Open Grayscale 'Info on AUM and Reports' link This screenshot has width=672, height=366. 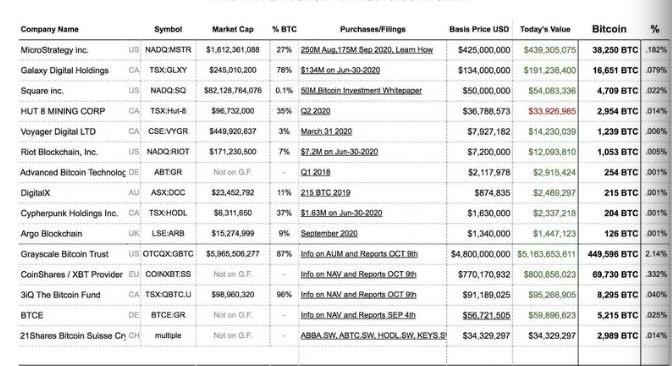[x=359, y=254]
